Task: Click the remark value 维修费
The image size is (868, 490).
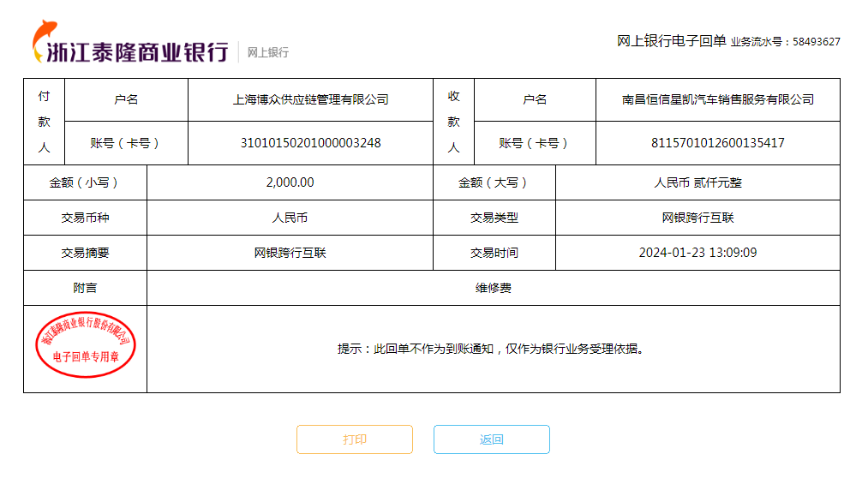Action: pyautogui.click(x=493, y=288)
